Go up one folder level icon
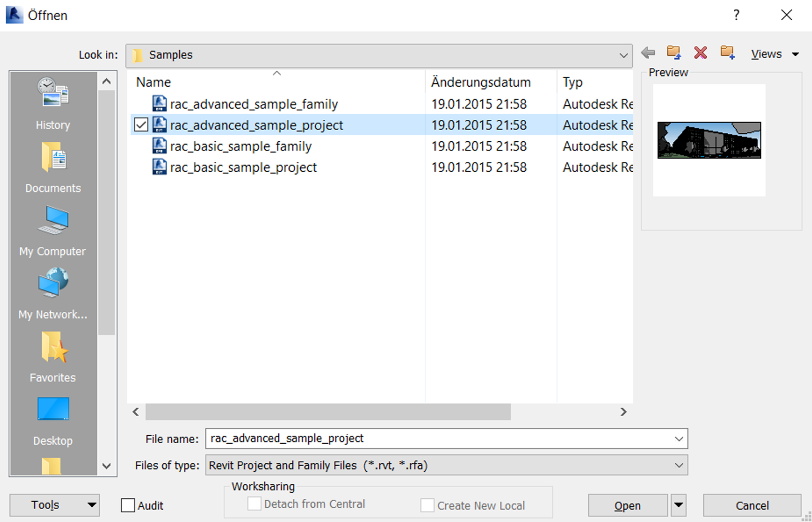The height and width of the screenshot is (522, 812). [x=674, y=53]
